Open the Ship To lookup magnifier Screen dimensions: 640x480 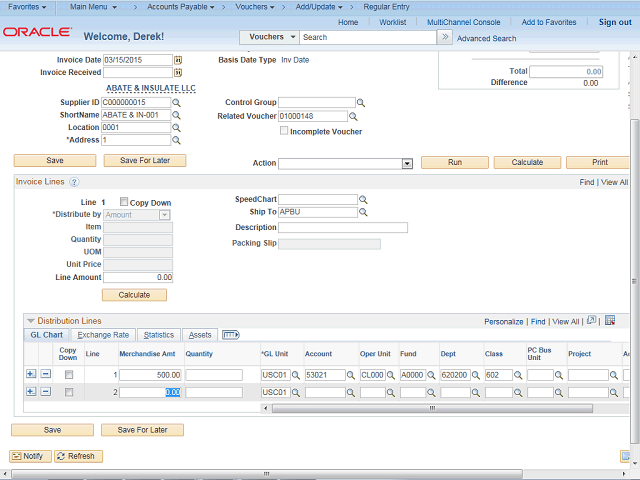(363, 213)
